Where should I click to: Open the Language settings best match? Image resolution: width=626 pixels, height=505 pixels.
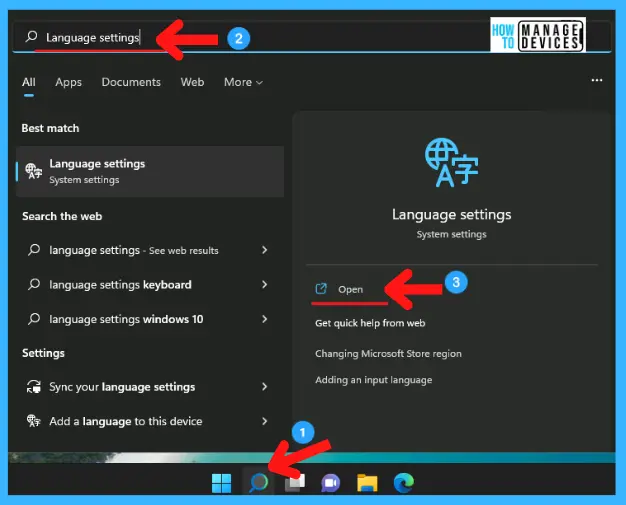pos(150,171)
